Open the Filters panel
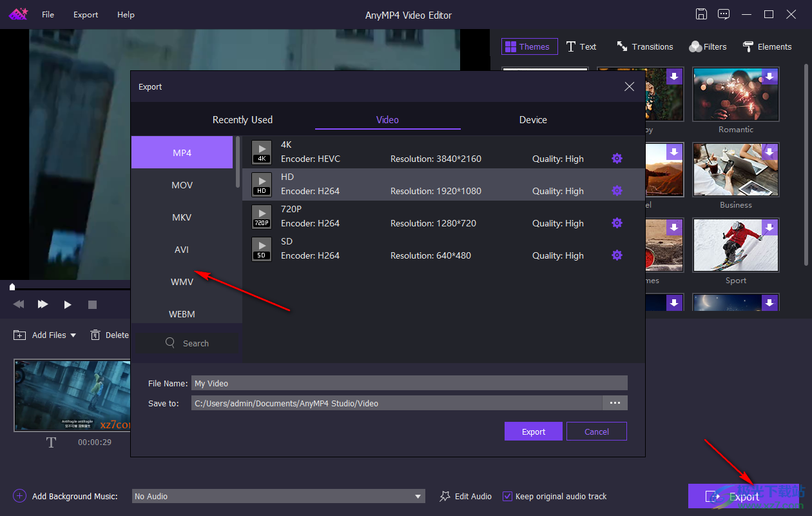 click(x=708, y=46)
